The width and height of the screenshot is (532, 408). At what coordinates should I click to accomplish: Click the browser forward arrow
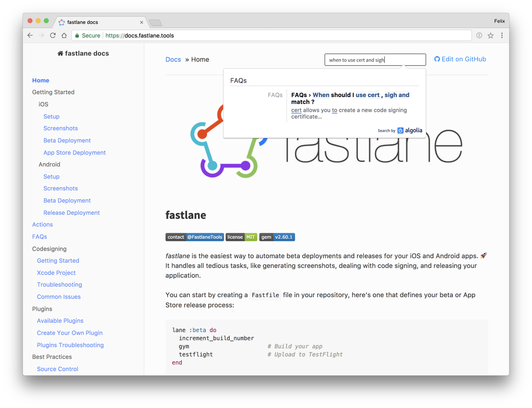(41, 35)
